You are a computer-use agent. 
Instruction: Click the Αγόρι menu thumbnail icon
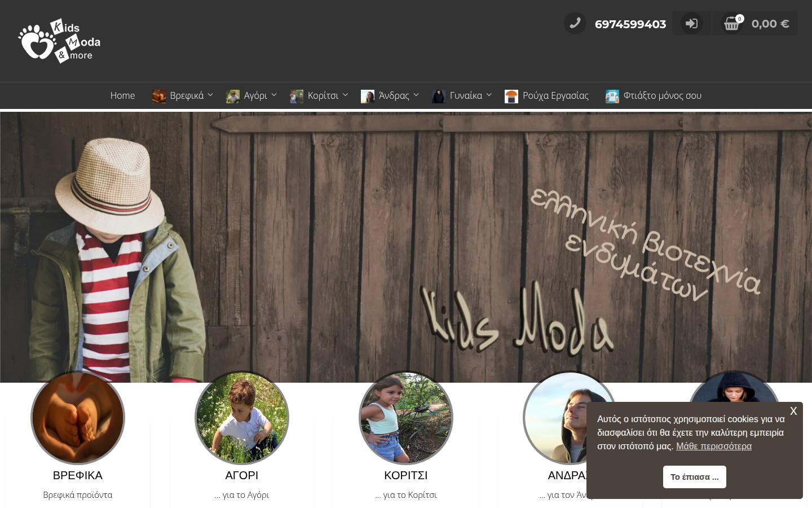[x=233, y=96]
